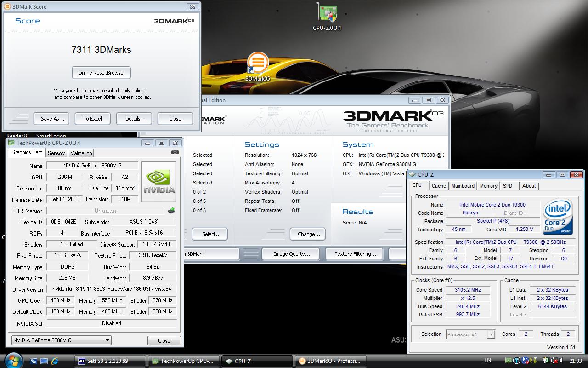Screen dimensions: 588x368
Task: Switch to SetFSB 2.2.120.89 on the taskbar
Action: [x=110, y=361]
